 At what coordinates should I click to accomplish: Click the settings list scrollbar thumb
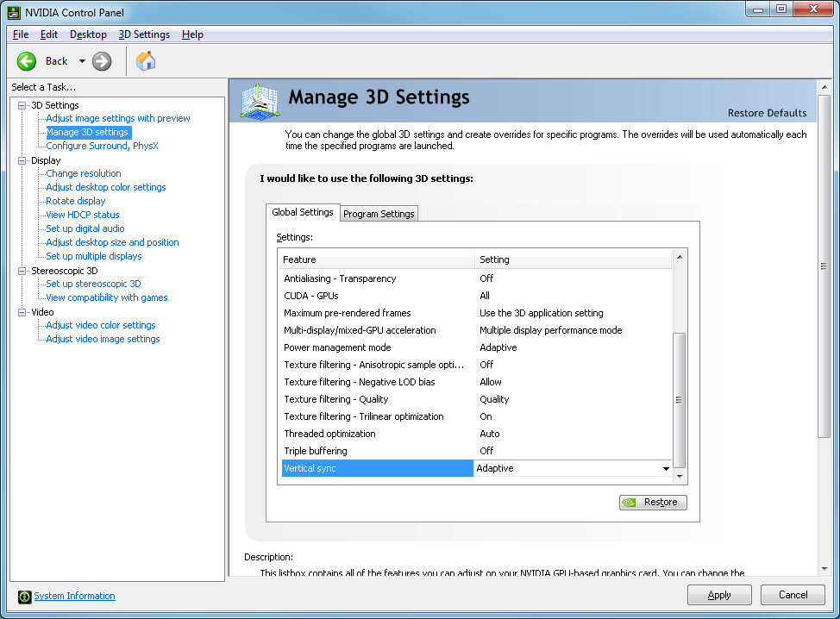(x=680, y=401)
